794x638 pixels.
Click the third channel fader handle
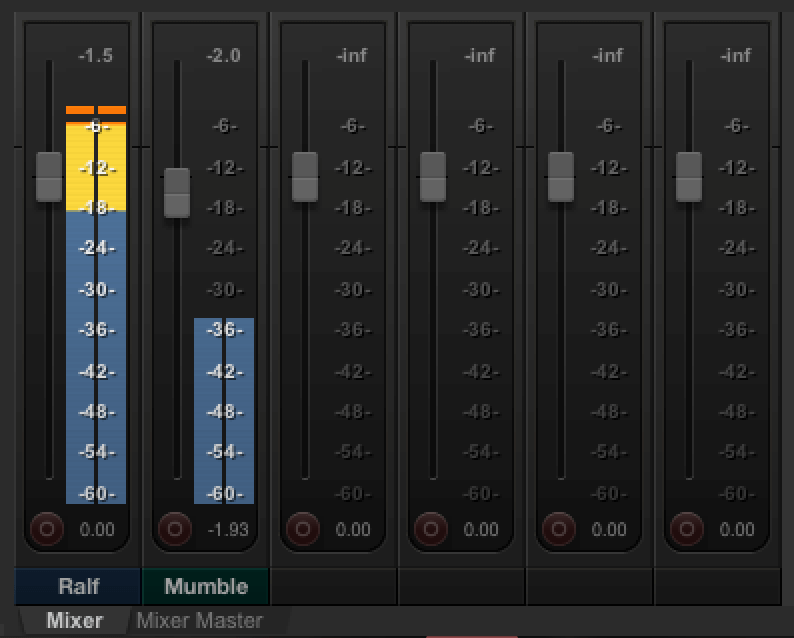click(x=305, y=176)
